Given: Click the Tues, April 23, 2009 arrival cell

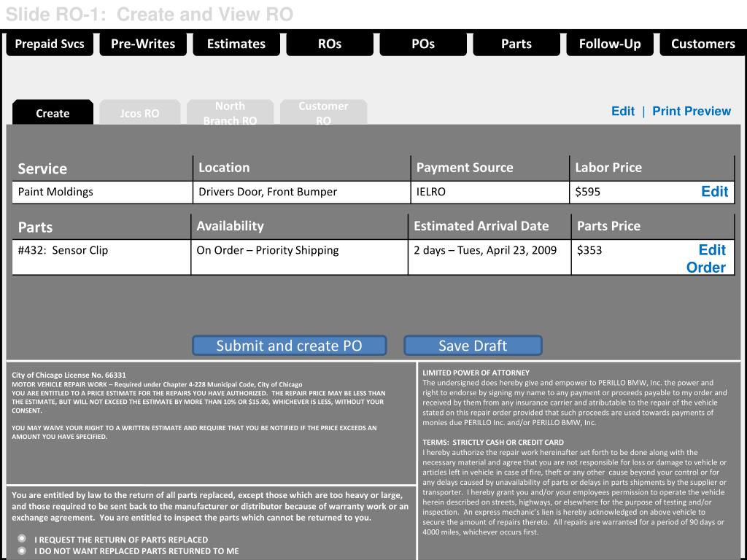Looking at the screenshot, I should 489,257.
